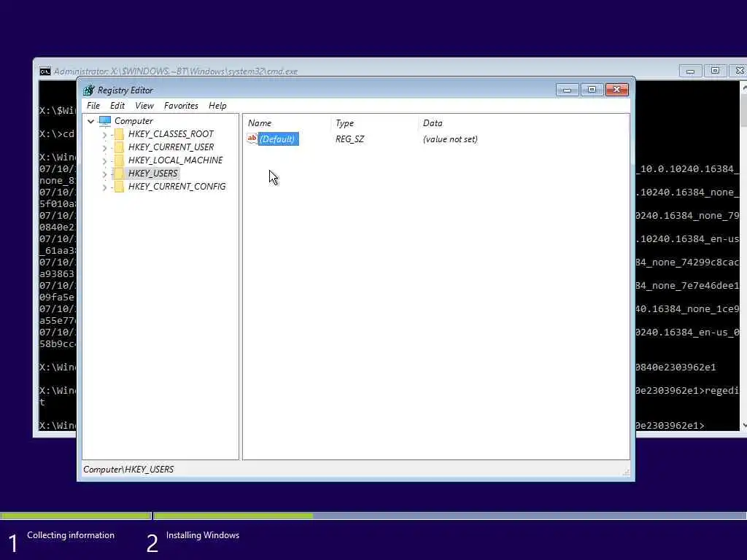This screenshot has width=747, height=560.
Task: Select HKEY_USERS key
Action: click(x=153, y=174)
